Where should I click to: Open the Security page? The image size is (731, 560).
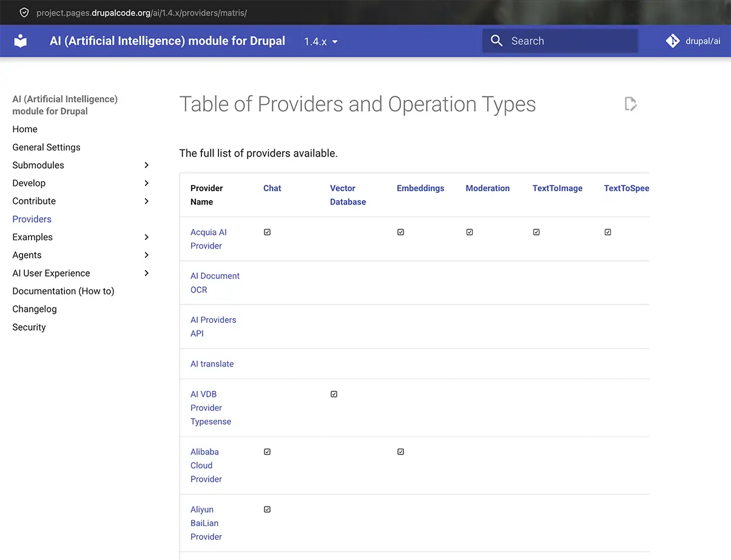(29, 327)
